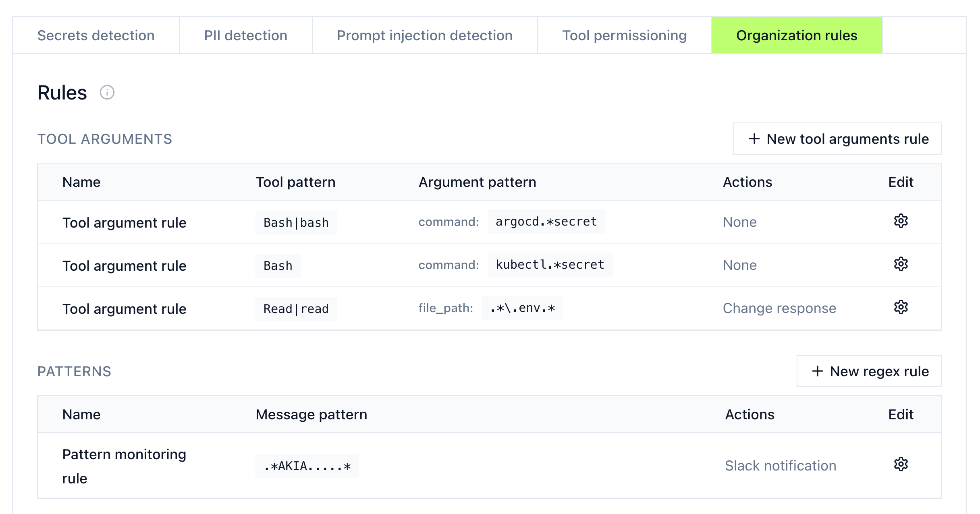The height and width of the screenshot is (514, 980).
Task: Click the Bash|bash tool pattern chip
Action: point(296,222)
